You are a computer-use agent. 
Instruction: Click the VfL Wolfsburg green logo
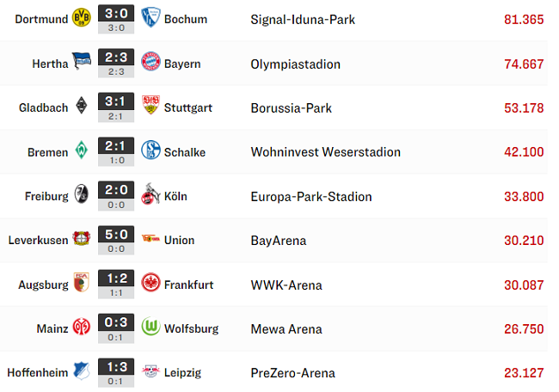(150, 326)
